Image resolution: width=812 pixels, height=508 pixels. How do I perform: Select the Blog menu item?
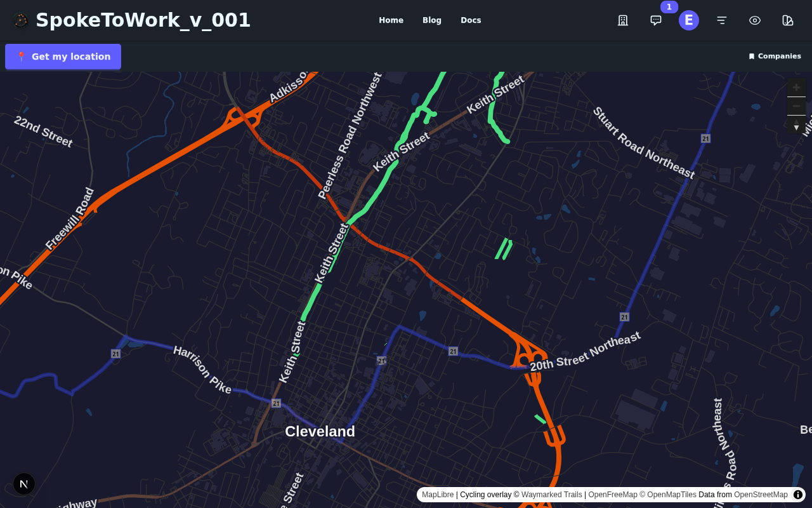pyautogui.click(x=432, y=20)
